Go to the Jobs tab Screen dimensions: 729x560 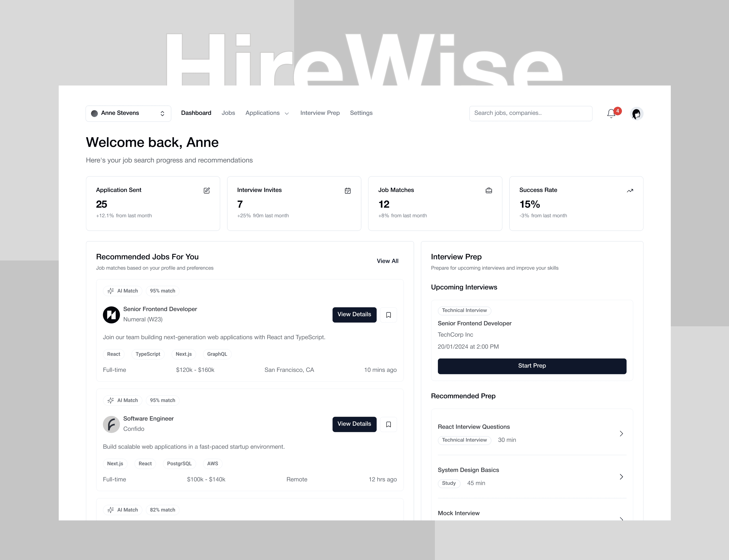click(x=228, y=113)
